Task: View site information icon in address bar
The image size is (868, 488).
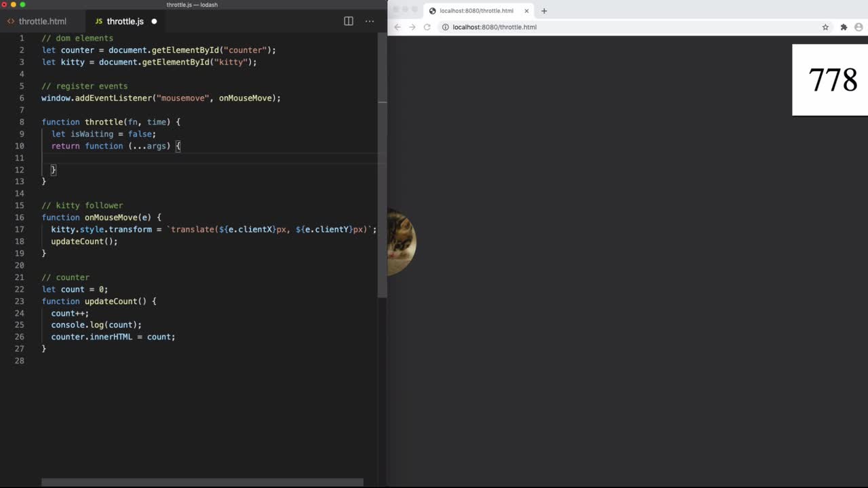Action: (446, 27)
